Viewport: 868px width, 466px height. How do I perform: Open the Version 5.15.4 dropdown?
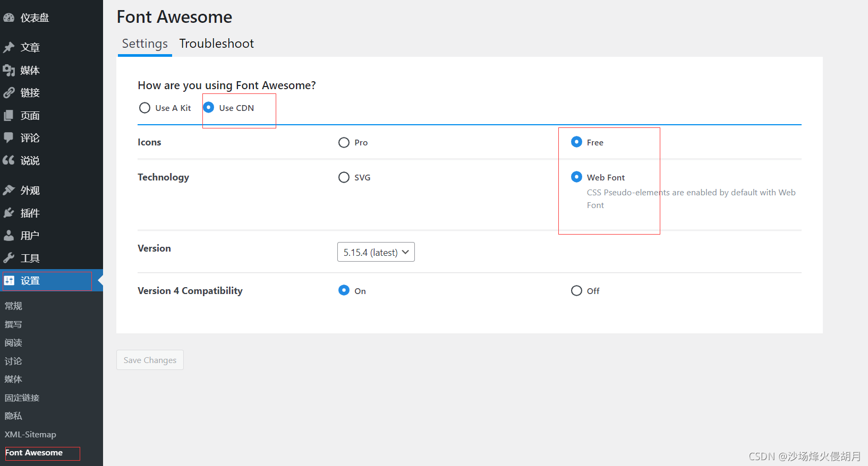click(x=376, y=252)
